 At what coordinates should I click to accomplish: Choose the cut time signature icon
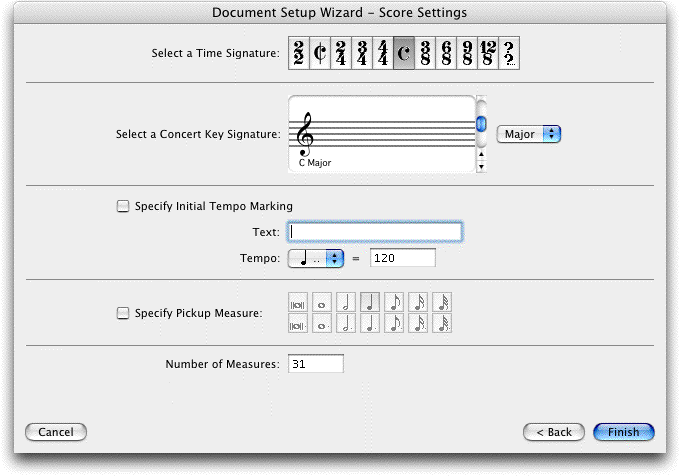pyautogui.click(x=320, y=53)
